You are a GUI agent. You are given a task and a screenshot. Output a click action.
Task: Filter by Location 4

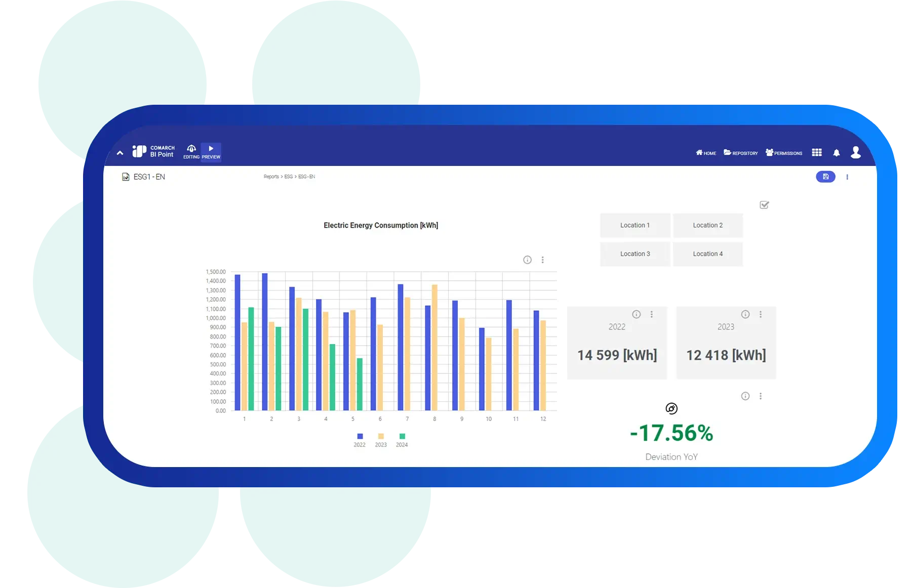pos(707,254)
